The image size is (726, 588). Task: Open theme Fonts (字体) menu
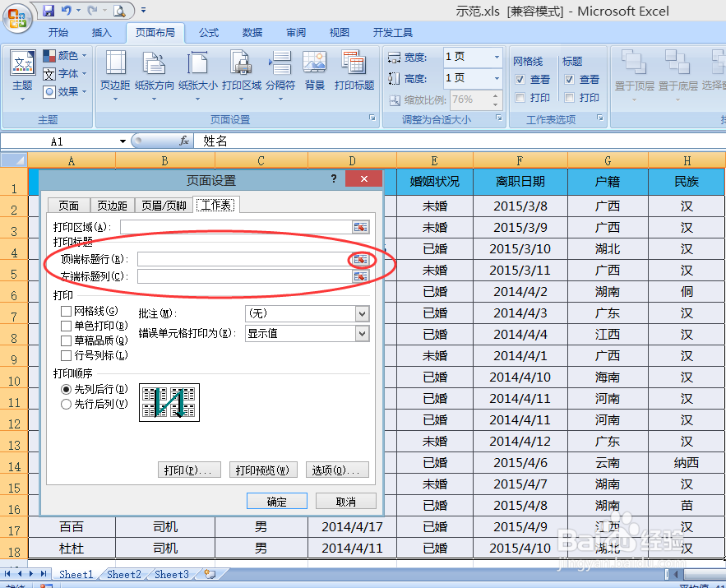click(x=65, y=74)
